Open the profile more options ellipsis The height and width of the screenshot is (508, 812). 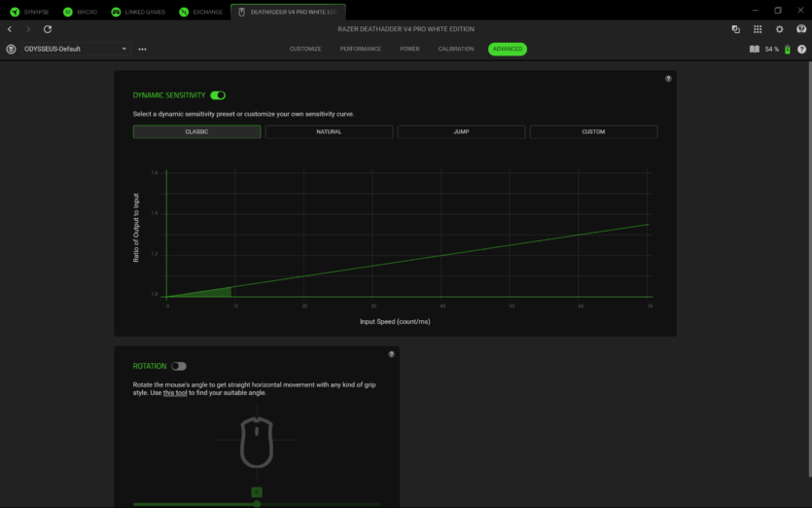pyautogui.click(x=143, y=49)
